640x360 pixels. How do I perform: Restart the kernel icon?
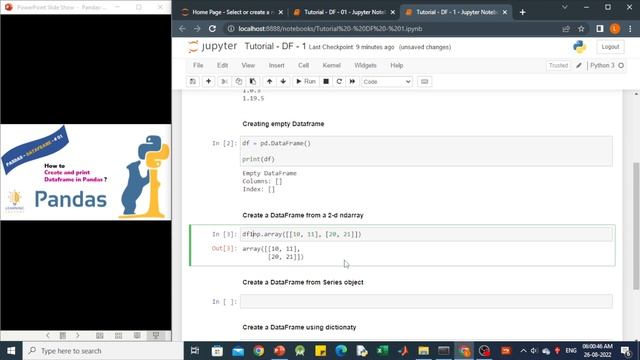tap(339, 82)
